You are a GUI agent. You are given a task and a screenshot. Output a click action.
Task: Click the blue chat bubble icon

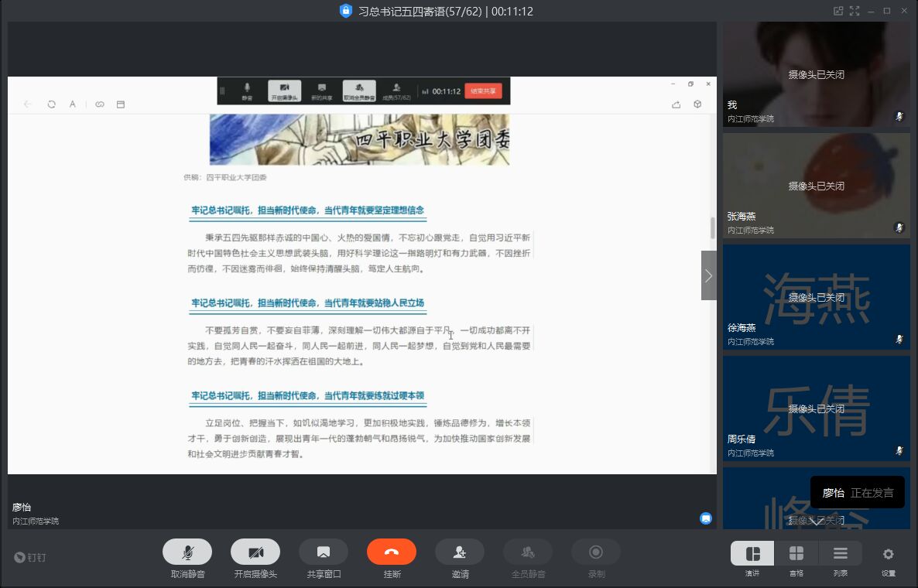[706, 518]
